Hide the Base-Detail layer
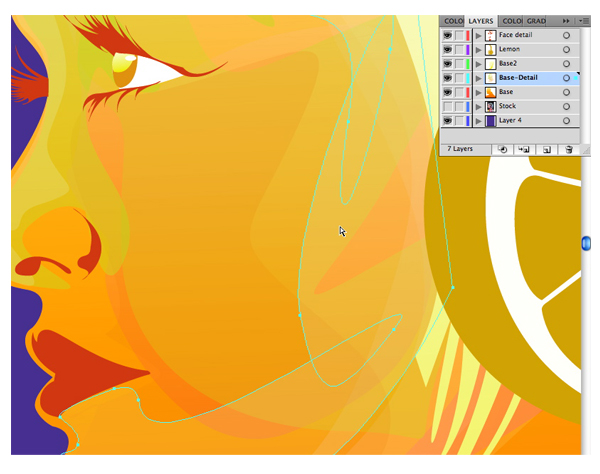600x474 pixels. coord(447,78)
